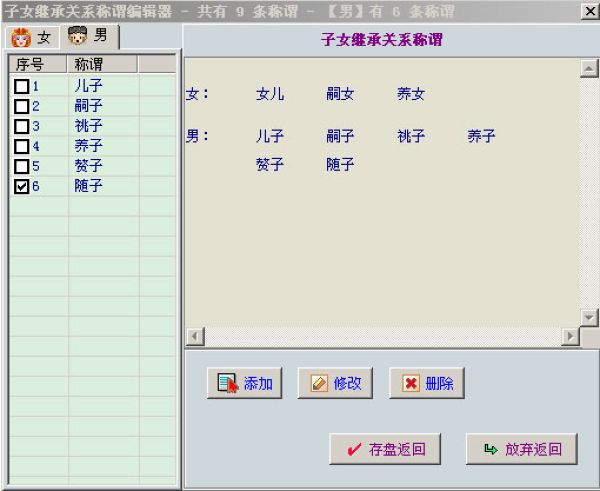Click 祧子 in the preview panel
The width and height of the screenshot is (600, 491).
[411, 136]
